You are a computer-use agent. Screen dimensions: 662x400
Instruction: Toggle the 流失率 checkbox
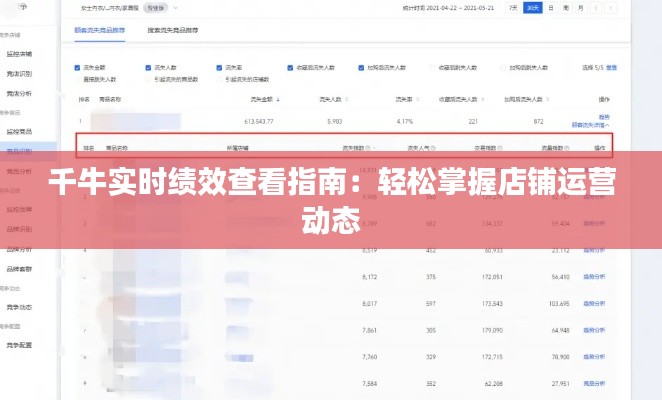click(216, 68)
